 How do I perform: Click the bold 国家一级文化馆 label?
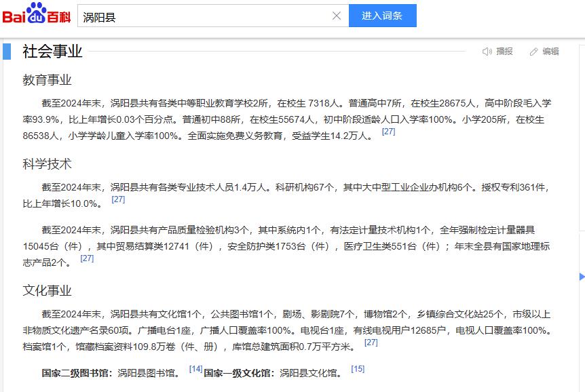click(238, 373)
